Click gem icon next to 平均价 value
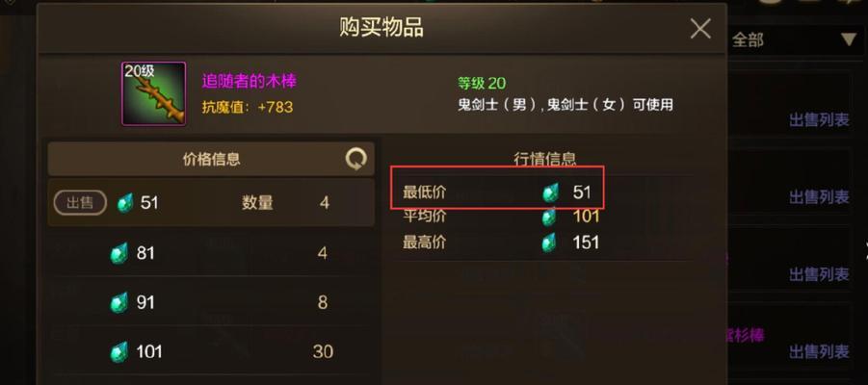 [x=548, y=217]
